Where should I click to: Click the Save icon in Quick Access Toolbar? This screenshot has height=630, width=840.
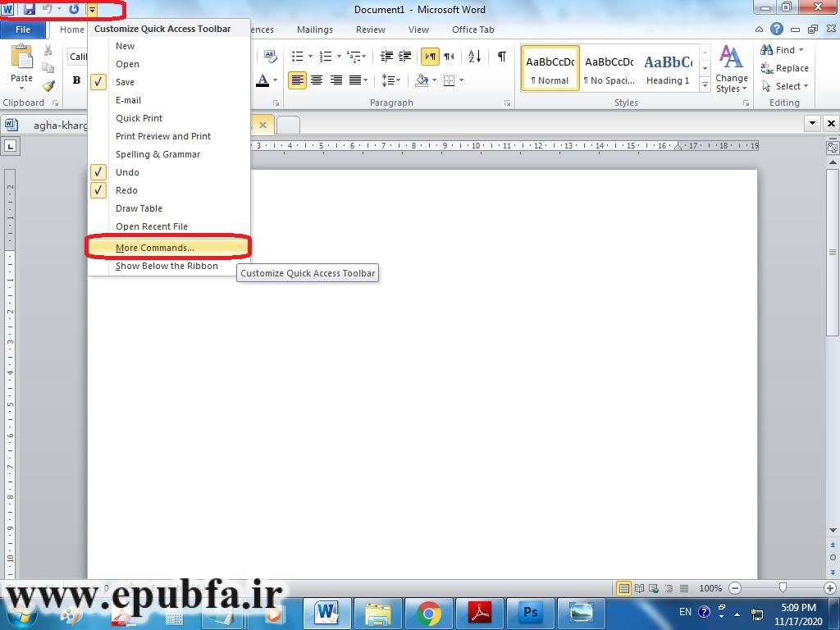point(30,9)
